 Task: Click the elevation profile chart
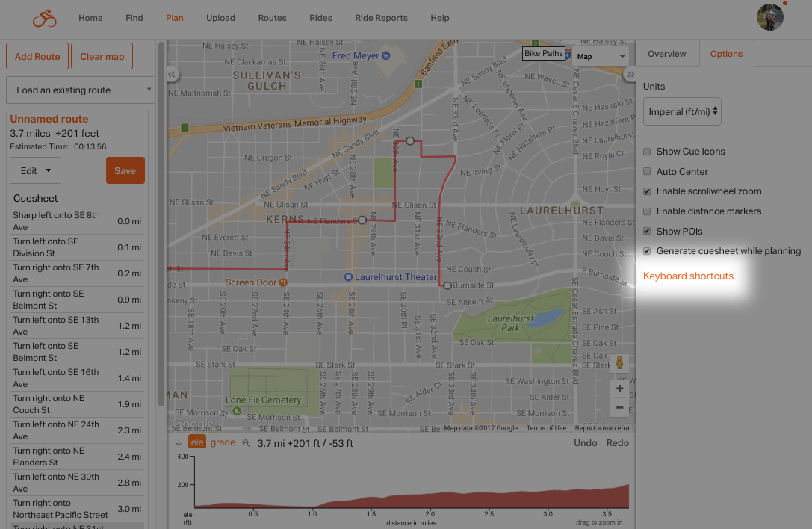[x=412, y=482]
